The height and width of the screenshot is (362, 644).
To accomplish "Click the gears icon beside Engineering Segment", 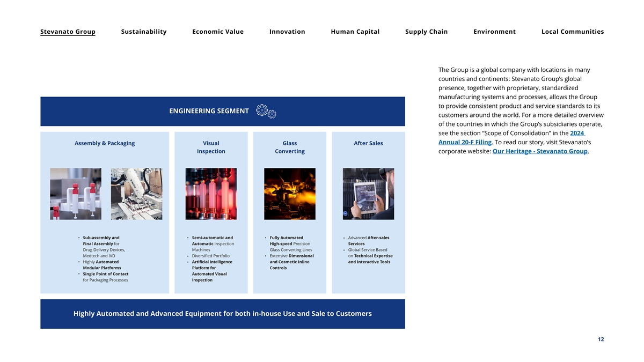I will [x=266, y=111].
